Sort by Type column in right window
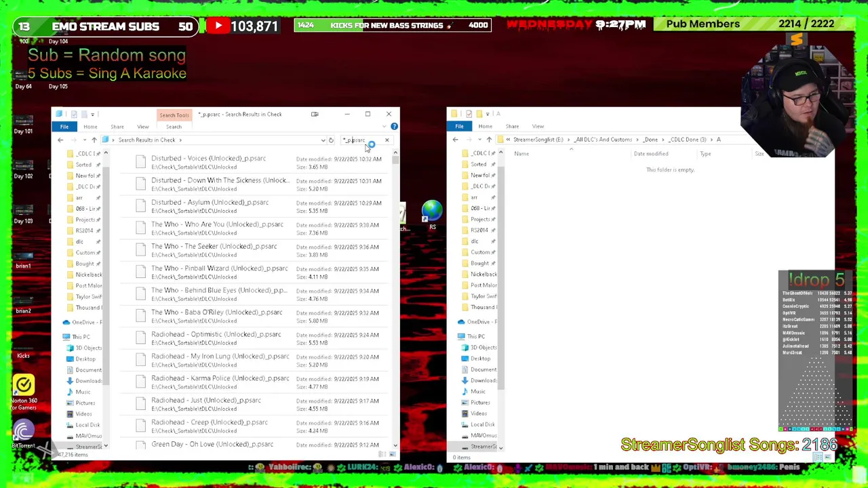This screenshot has height=488, width=868. [705, 154]
